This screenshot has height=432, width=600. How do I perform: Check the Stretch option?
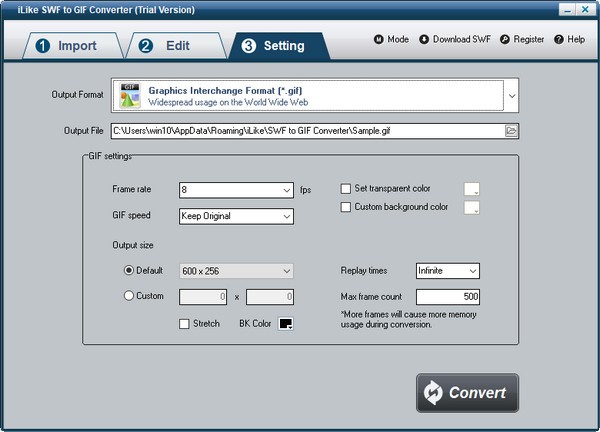point(184,324)
